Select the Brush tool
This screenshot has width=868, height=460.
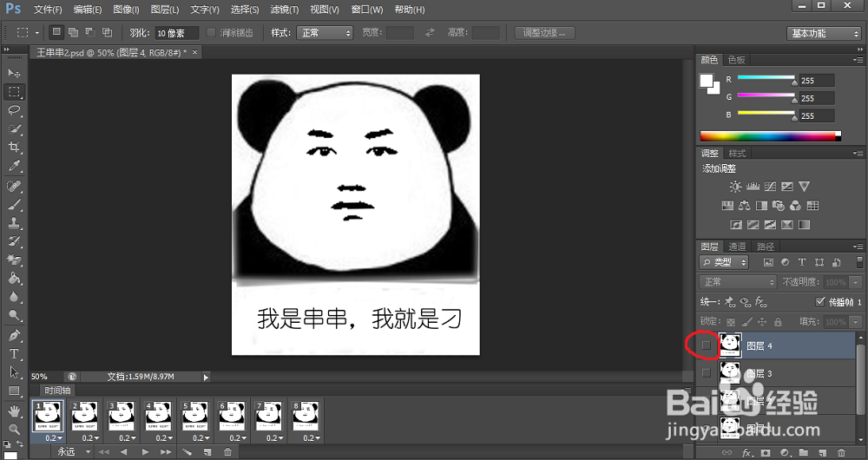(14, 204)
